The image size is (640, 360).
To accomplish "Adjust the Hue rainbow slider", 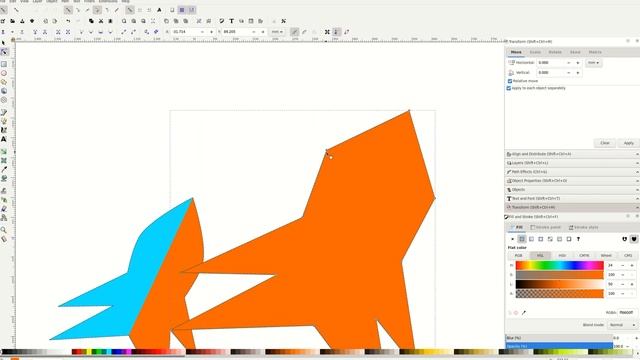I will pos(560,265).
